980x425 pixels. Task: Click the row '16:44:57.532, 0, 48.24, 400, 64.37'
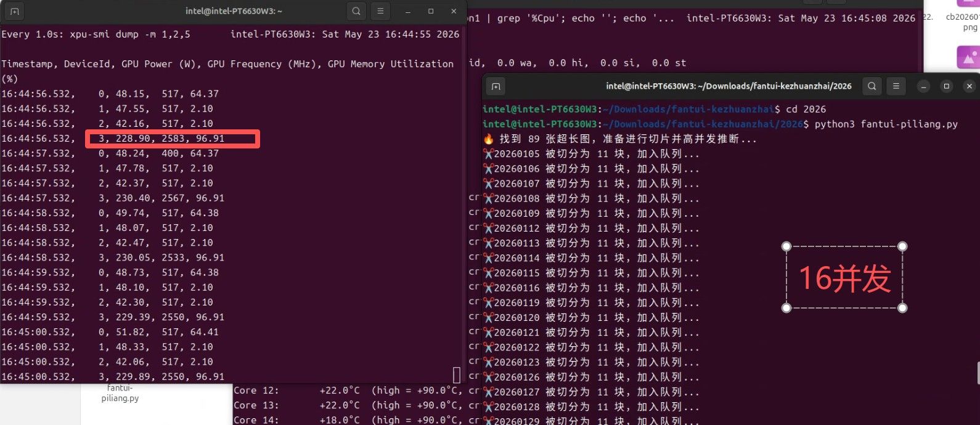click(x=110, y=153)
